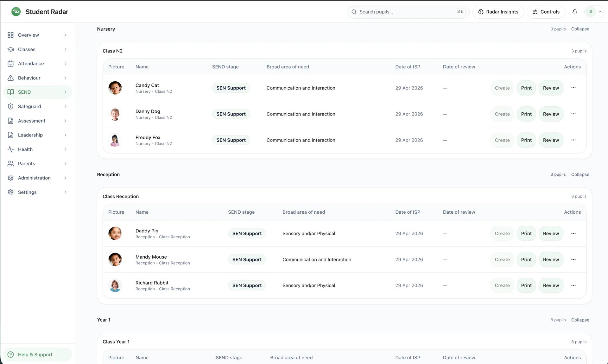Screen dimensions: 608x364
Task: Open Help & Support
Action: (x=38, y=355)
